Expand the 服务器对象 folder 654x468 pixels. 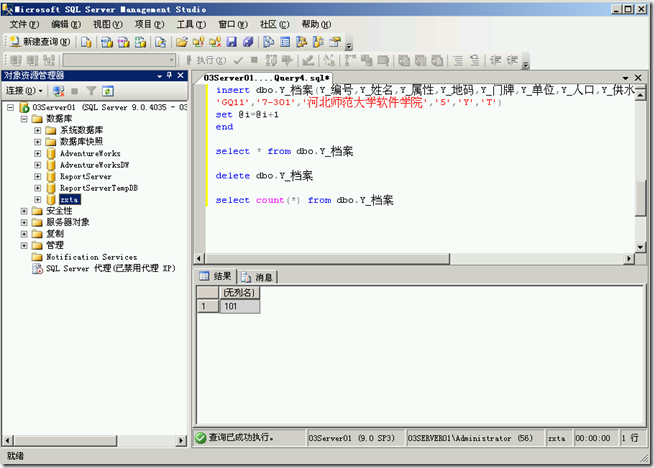coord(24,222)
